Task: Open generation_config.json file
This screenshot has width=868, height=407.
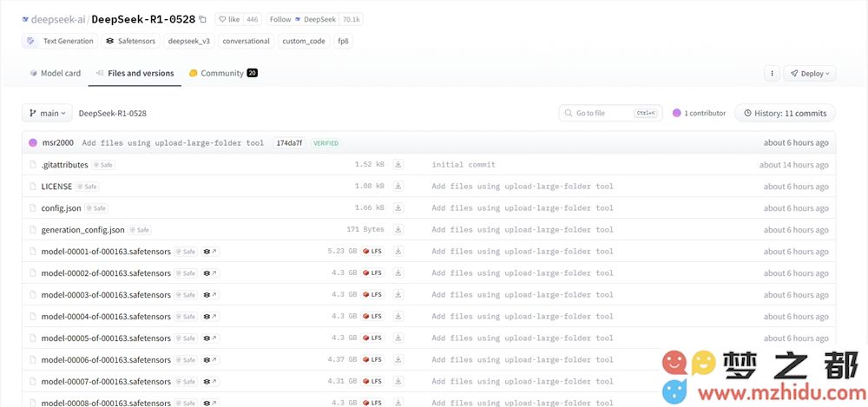Action: point(82,230)
